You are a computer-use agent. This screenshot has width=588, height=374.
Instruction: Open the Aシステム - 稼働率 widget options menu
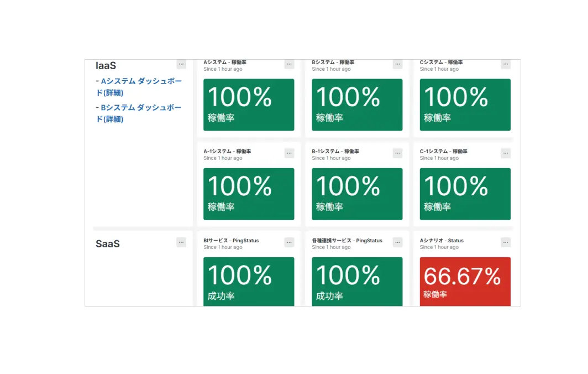(289, 64)
